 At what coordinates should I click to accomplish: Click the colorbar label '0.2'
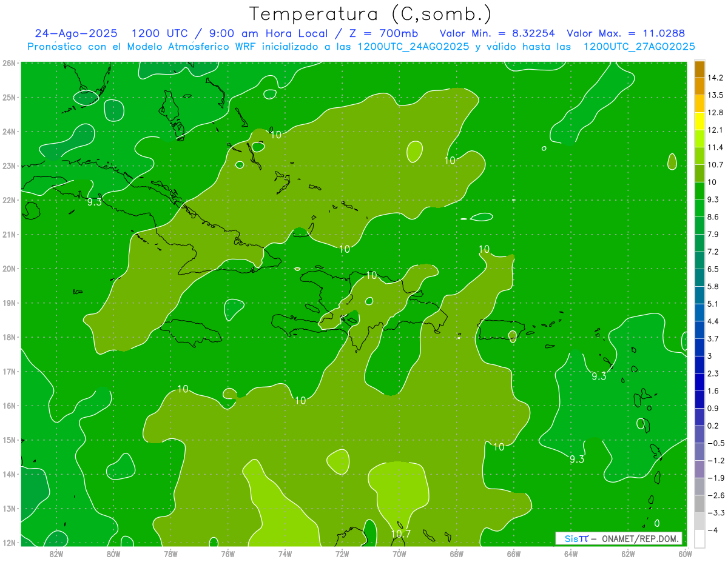tap(713, 426)
